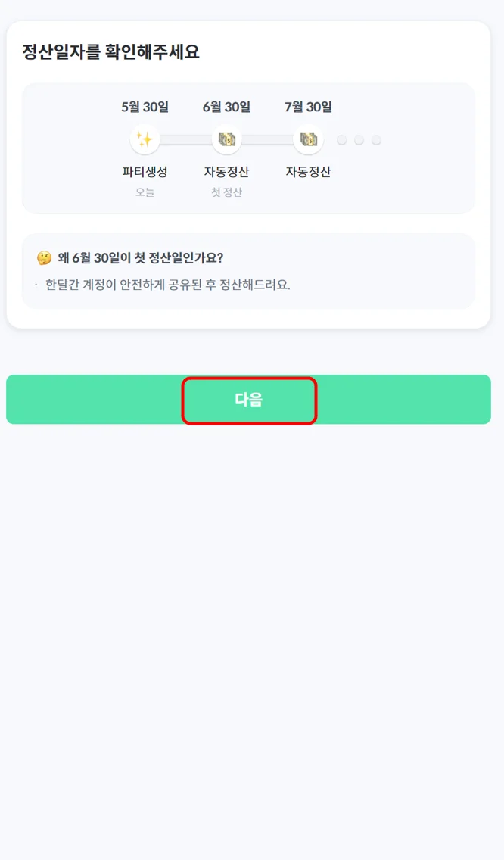504x860 pixels.
Task: Click the 정산일자를 확인해주세요 heading
Action: [x=110, y=52]
